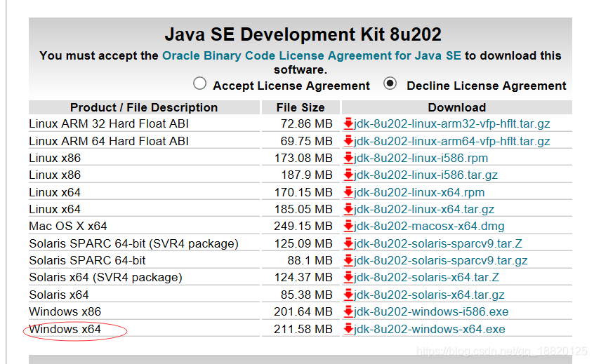Click the download arrow icon for jdk-8u202-solaris-sparcv9.tar.Z
The height and width of the screenshot is (364, 594).
pyautogui.click(x=348, y=243)
